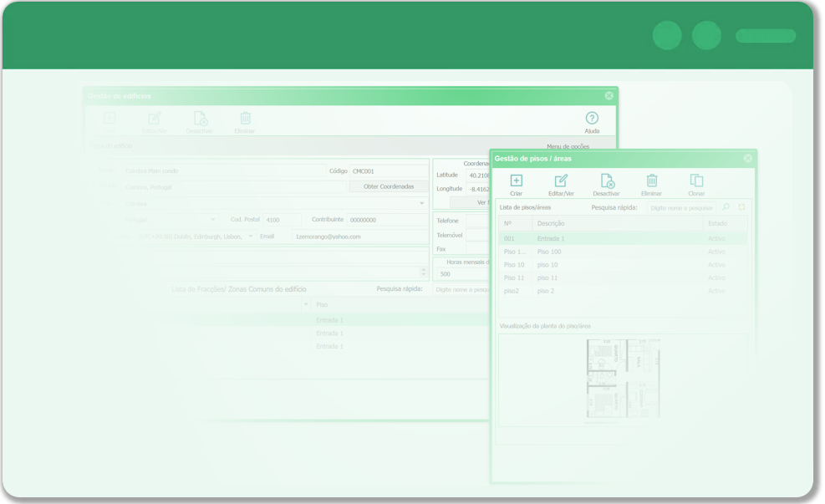The width and height of the screenshot is (825, 504).
Task: Click expand icon beside search magnifier
Action: pyautogui.click(x=741, y=207)
